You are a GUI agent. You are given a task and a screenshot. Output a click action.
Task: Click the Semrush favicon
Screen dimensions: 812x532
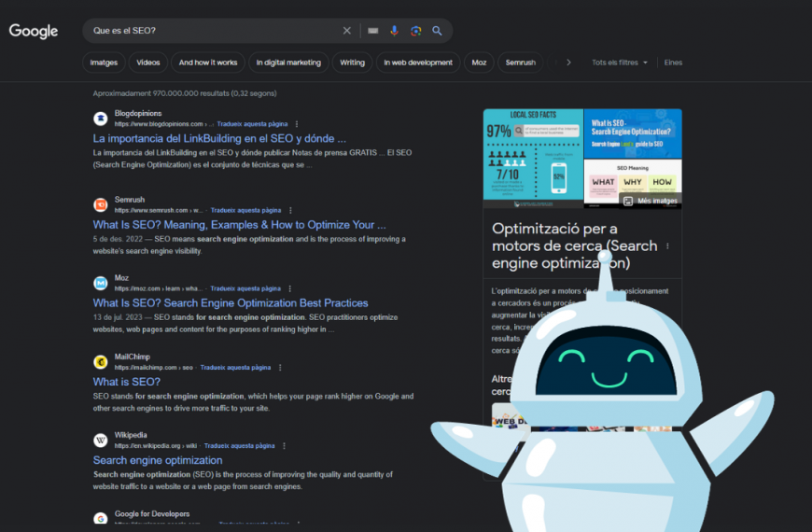click(x=101, y=205)
